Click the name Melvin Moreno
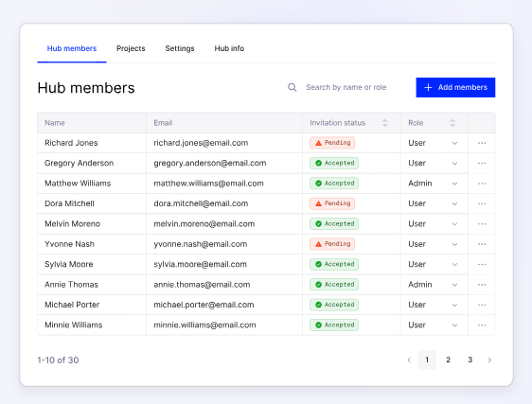Image resolution: width=532 pixels, height=404 pixels. click(x=72, y=224)
